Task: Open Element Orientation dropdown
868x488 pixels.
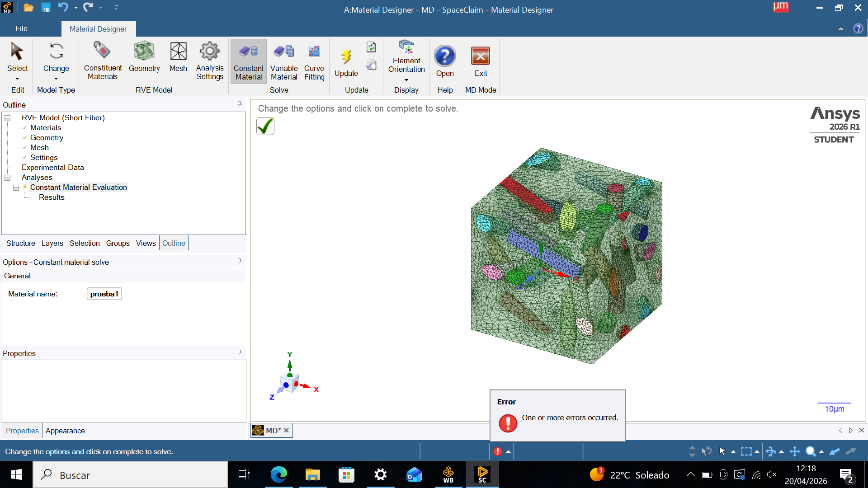Action: point(406,80)
